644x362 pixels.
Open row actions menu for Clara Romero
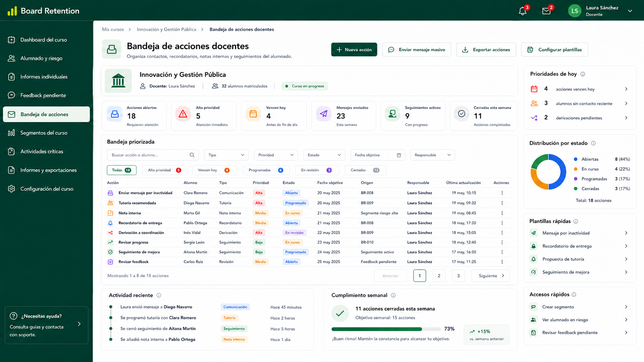click(502, 193)
